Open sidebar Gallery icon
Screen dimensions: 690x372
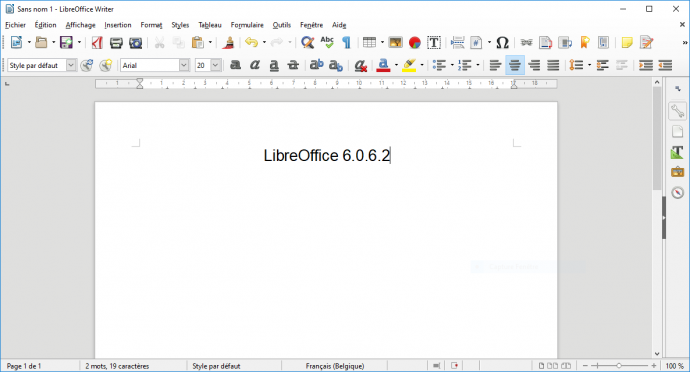click(x=677, y=172)
